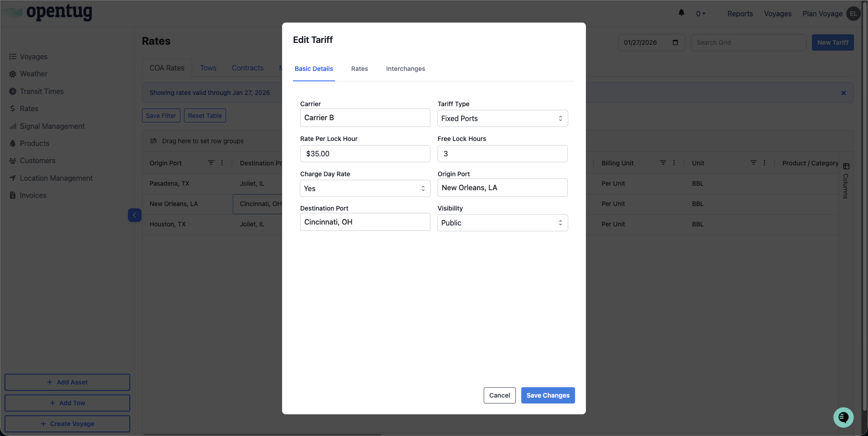Image resolution: width=868 pixels, height=436 pixels.
Task: Open Weather from the sidebar
Action: click(33, 74)
